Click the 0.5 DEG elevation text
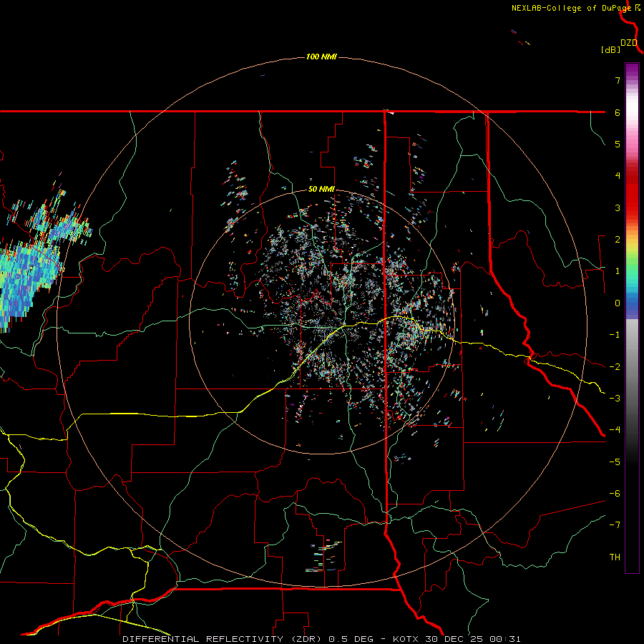The image size is (644, 644). [x=351, y=639]
